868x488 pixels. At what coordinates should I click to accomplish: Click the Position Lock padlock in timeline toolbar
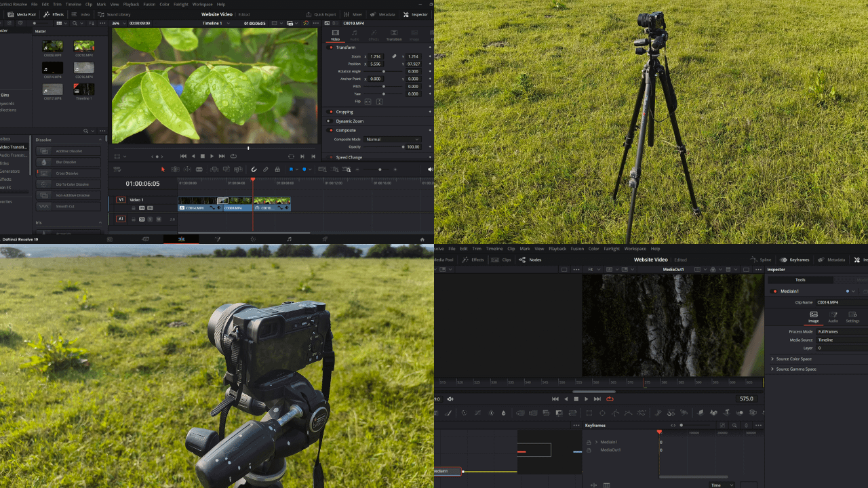tap(277, 169)
